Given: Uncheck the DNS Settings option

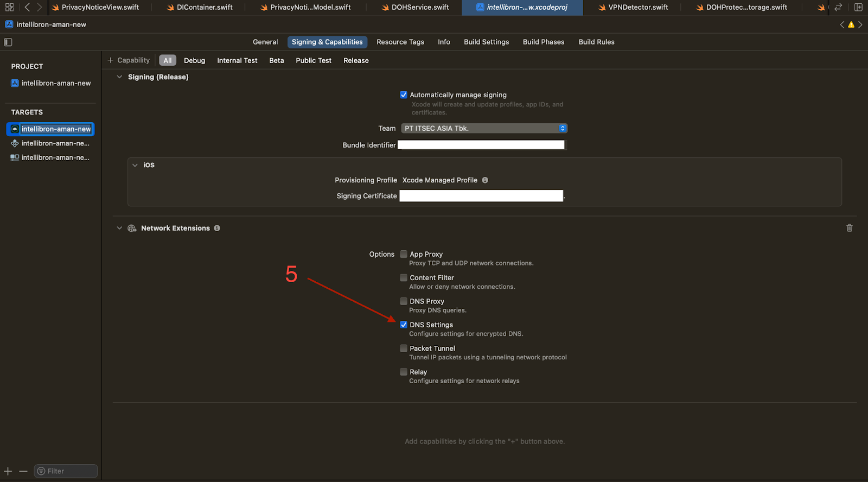Looking at the screenshot, I should point(404,325).
